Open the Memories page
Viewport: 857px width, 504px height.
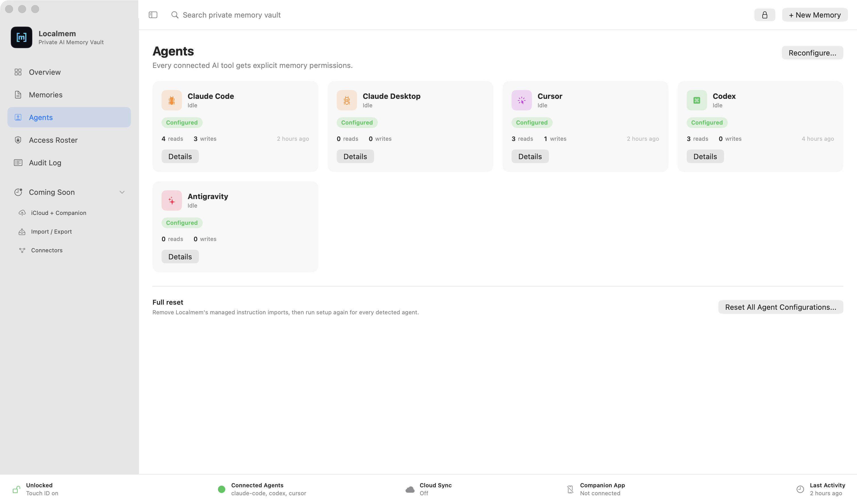[x=69, y=95]
